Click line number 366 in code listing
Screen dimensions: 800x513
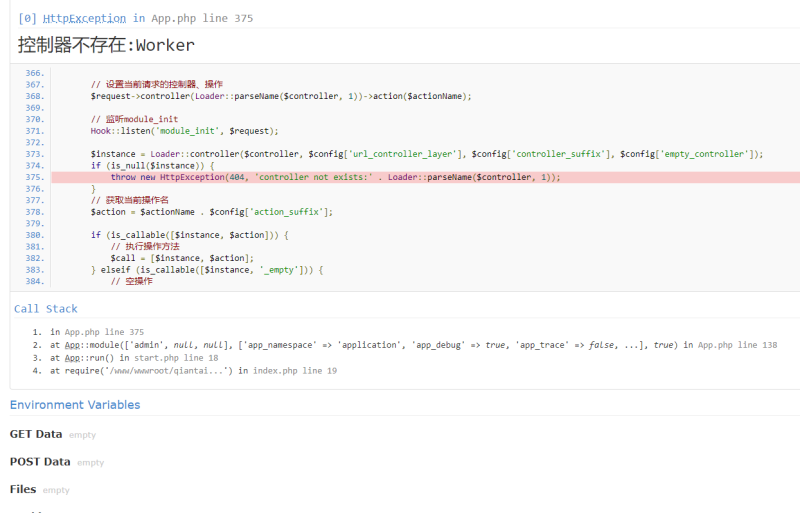tap(35, 73)
